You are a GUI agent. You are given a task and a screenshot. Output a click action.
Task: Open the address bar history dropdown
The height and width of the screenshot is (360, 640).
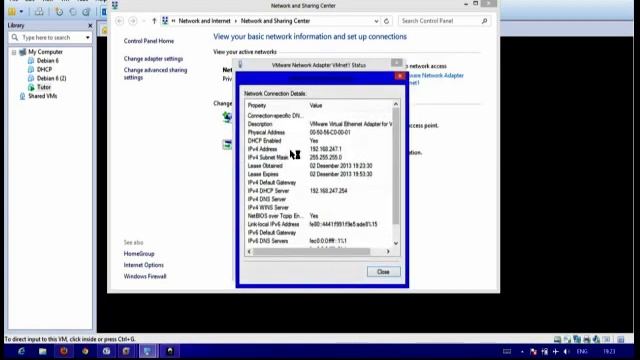click(x=376, y=21)
